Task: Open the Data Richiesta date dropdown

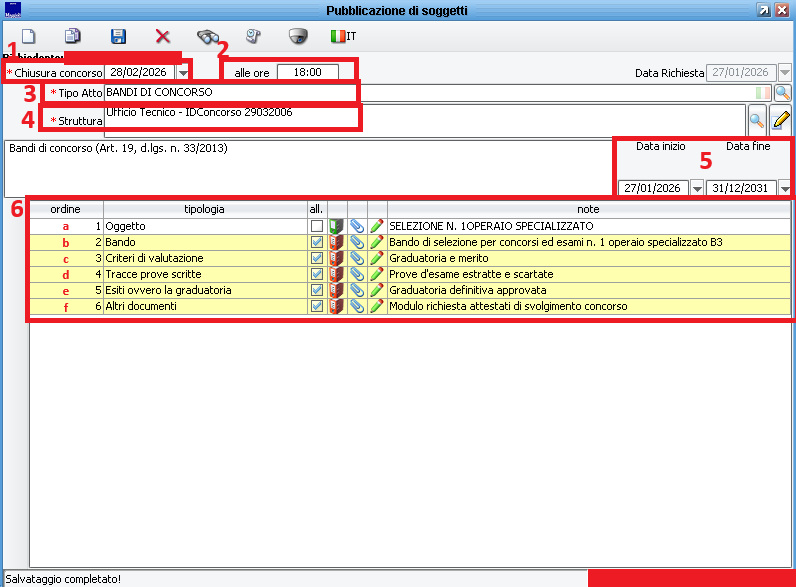Action: [x=785, y=73]
